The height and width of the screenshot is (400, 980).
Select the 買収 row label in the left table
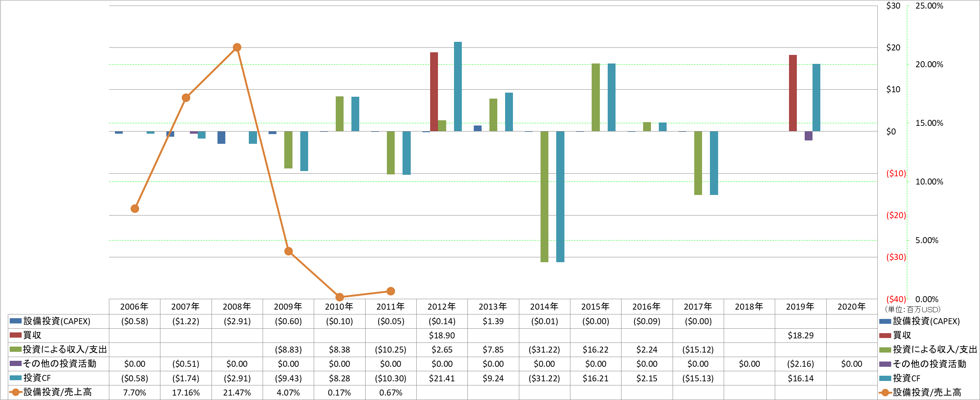coord(32,335)
